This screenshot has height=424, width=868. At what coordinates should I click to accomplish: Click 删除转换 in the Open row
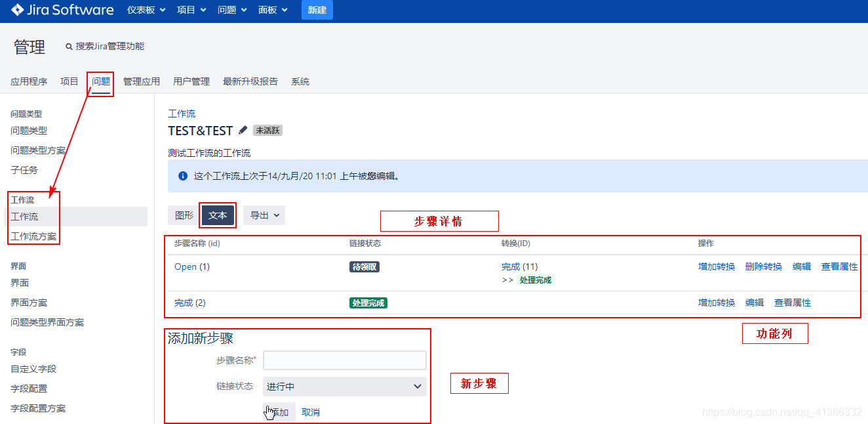[764, 266]
